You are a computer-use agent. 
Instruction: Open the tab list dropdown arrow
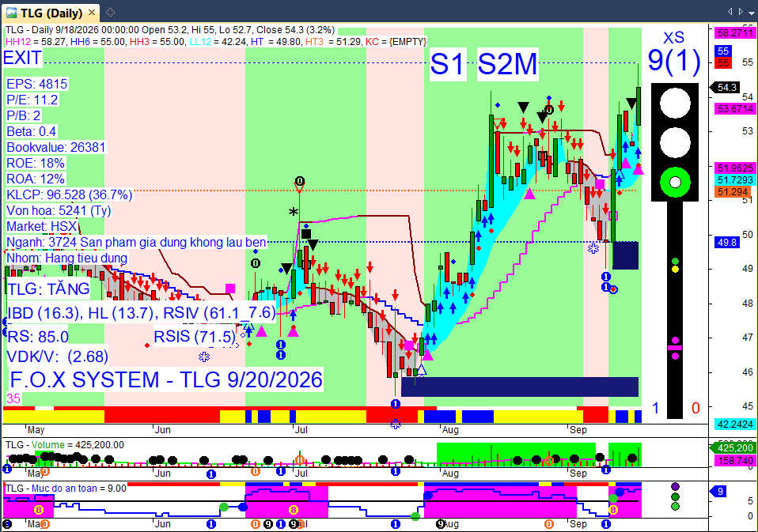coord(752,11)
